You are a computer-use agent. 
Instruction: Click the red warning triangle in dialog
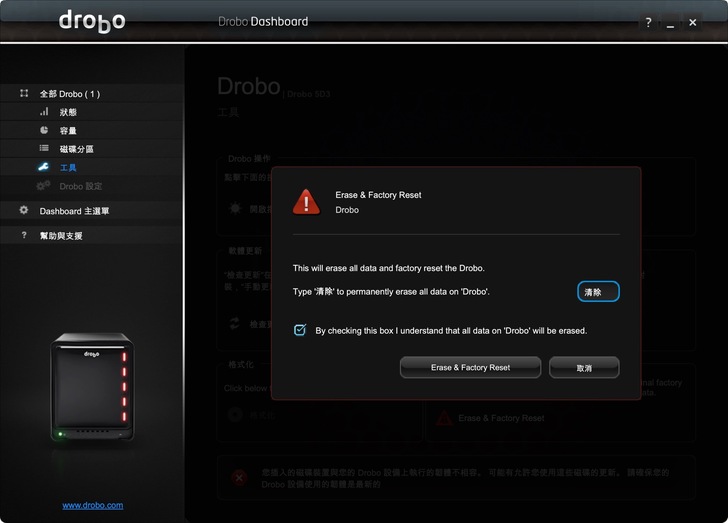point(306,202)
